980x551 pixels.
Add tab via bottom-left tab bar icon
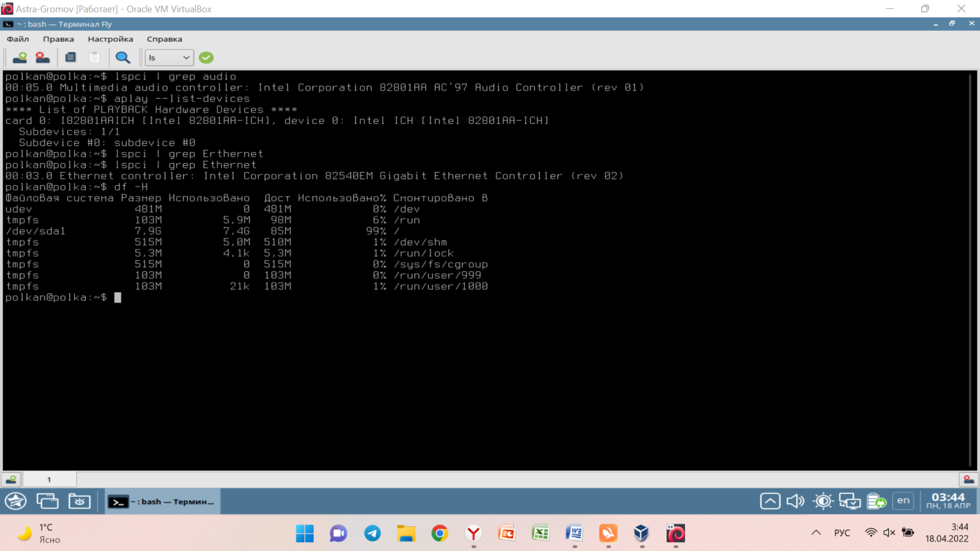[11, 479]
